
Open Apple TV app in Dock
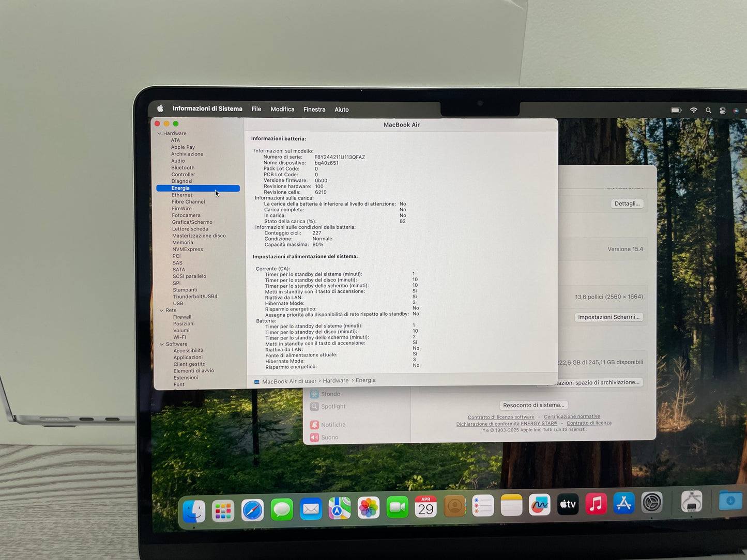pyautogui.click(x=568, y=504)
